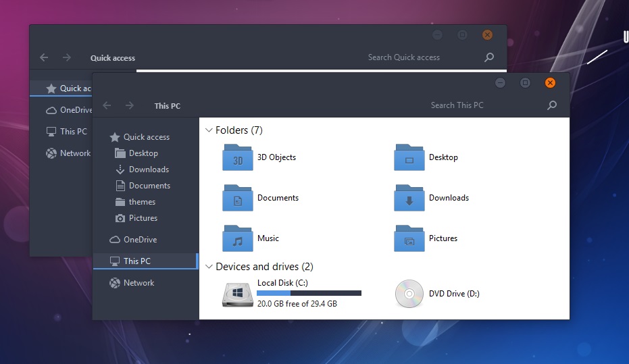The height and width of the screenshot is (364, 629).
Task: Select themes folder in the sidebar
Action: (142, 202)
